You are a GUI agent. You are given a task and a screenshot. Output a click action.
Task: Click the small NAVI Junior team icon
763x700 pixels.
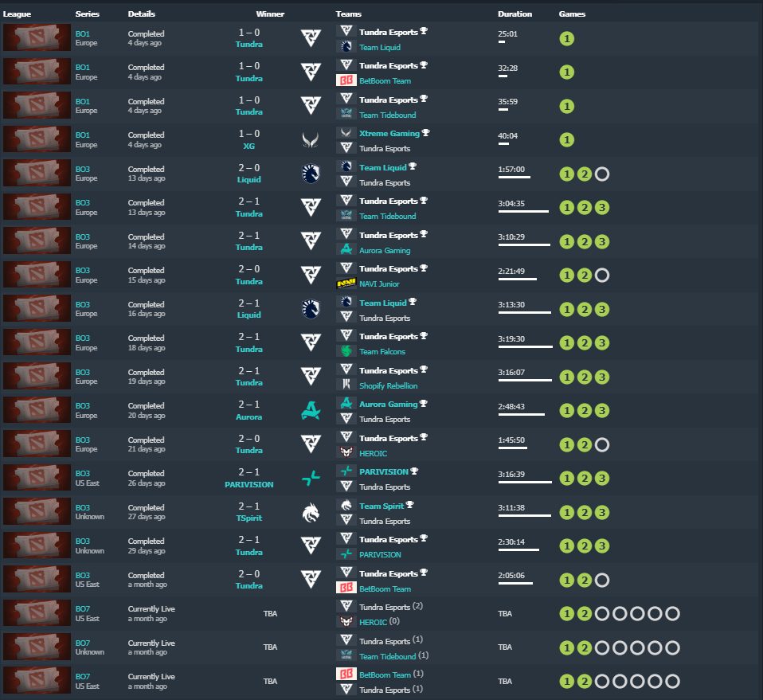click(x=346, y=284)
